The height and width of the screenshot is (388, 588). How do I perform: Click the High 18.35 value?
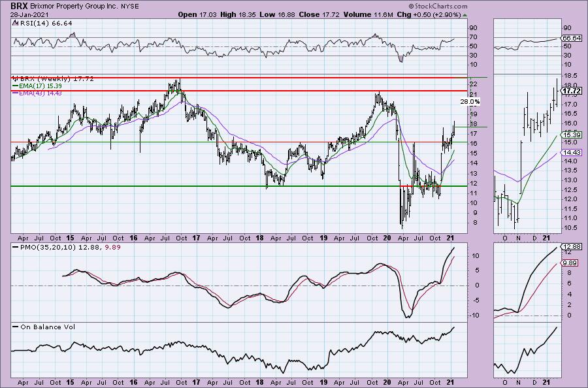click(x=238, y=14)
